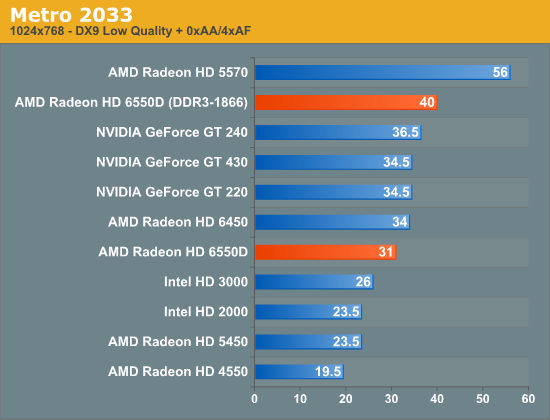Click the x-axis tick label "30"
Image resolution: width=550 pixels, height=420 pixels.
[391, 399]
